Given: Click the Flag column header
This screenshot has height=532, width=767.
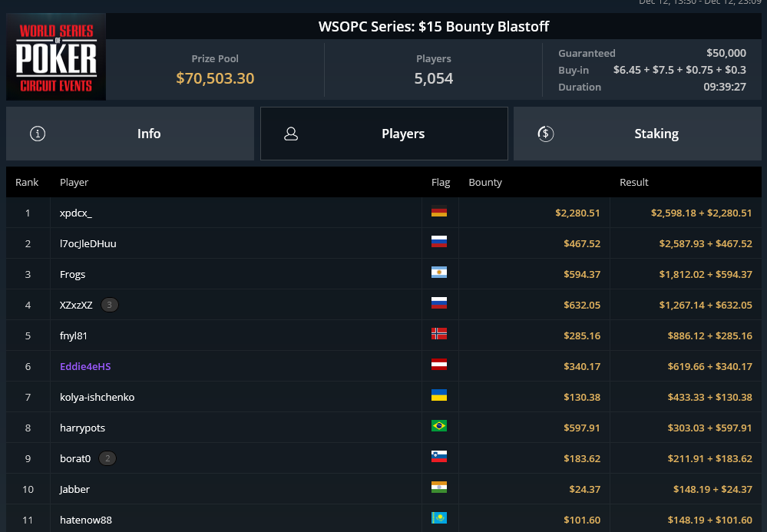Looking at the screenshot, I should pyautogui.click(x=440, y=183).
